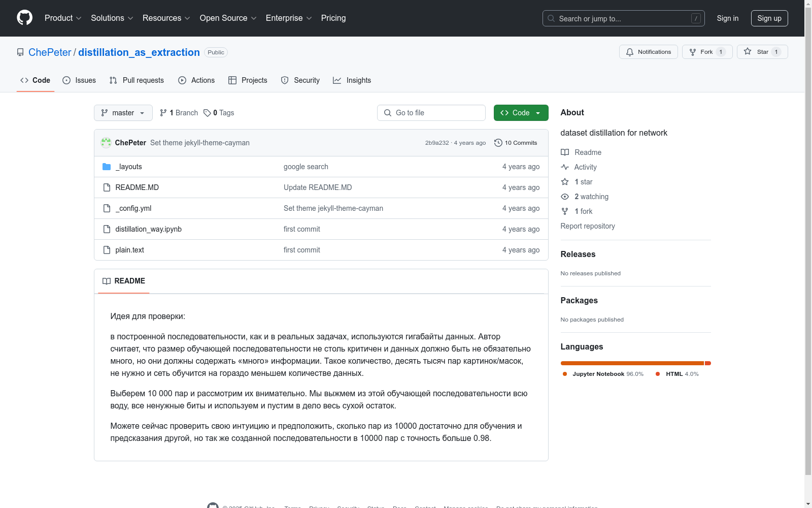Click the _config.yml file icon
812x508 pixels.
(x=107, y=208)
